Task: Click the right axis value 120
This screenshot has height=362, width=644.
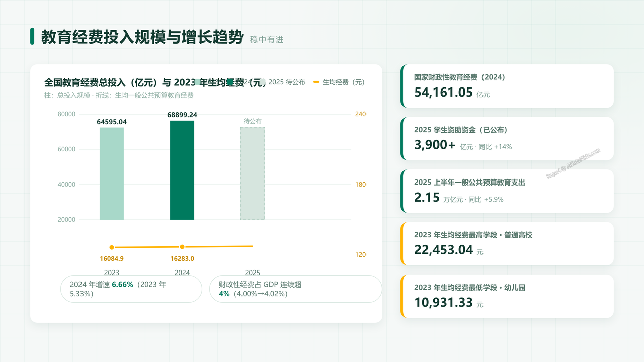Action: click(361, 255)
